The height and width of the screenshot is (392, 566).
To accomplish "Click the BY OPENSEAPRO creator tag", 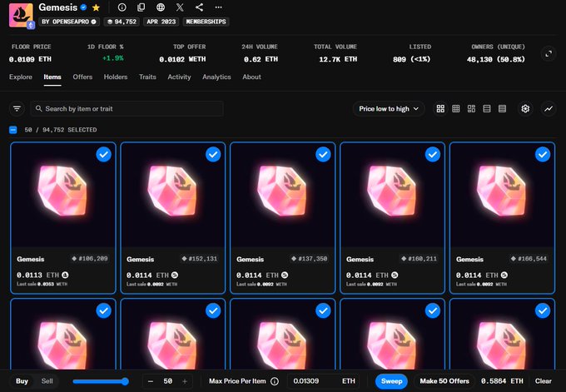I will pos(69,22).
